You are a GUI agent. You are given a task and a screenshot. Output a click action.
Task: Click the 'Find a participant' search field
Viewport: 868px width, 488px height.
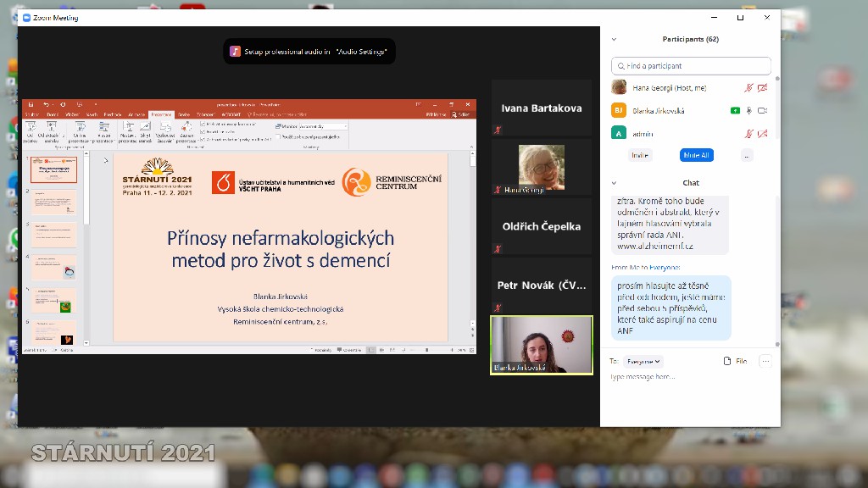(691, 66)
